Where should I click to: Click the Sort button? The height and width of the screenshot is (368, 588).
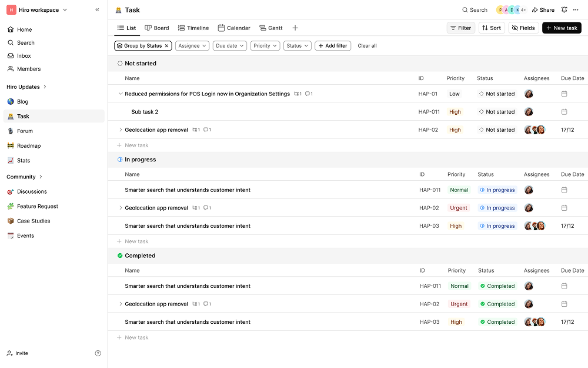coord(492,28)
